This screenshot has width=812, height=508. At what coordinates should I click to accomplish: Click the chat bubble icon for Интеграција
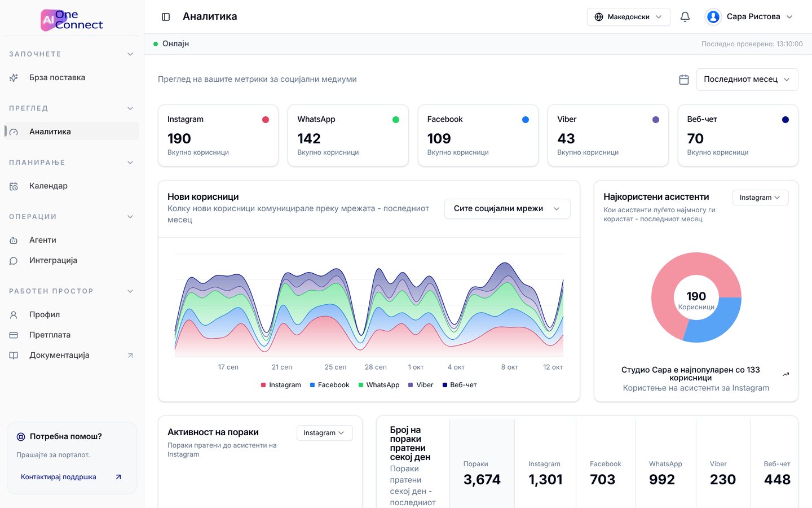[14, 261]
